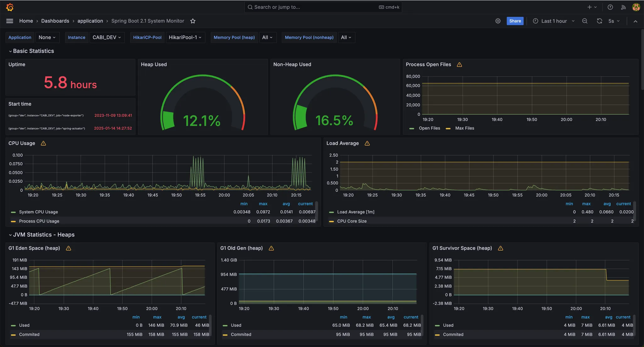
Task: Navigate to Dashboards breadcrumb
Action: [55, 21]
